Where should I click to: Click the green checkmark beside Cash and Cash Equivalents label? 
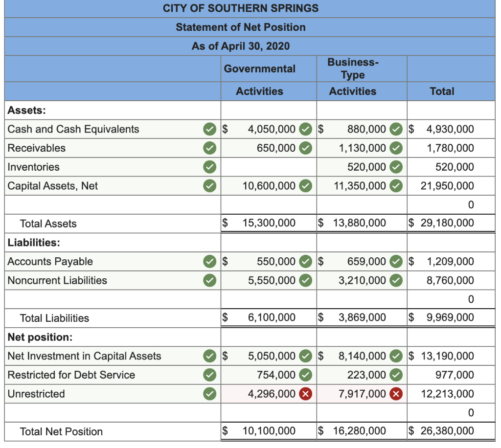209,129
